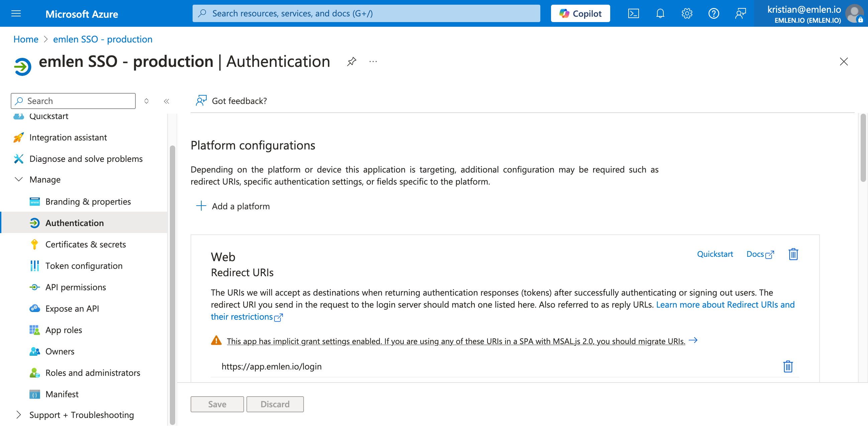Click the help question mark icon
The height and width of the screenshot is (426, 868).
tap(713, 13)
